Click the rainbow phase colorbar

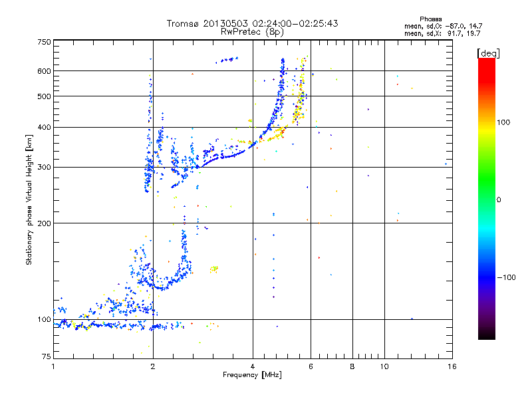(x=487, y=198)
